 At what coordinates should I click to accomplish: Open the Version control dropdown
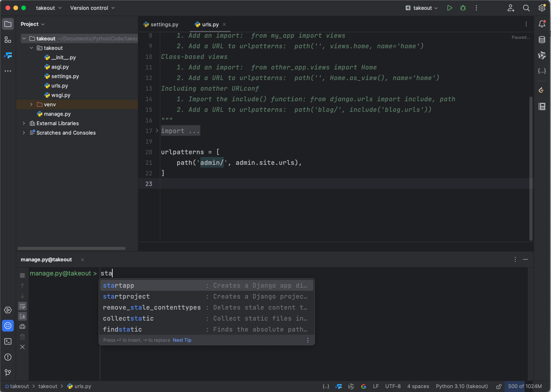pos(92,8)
